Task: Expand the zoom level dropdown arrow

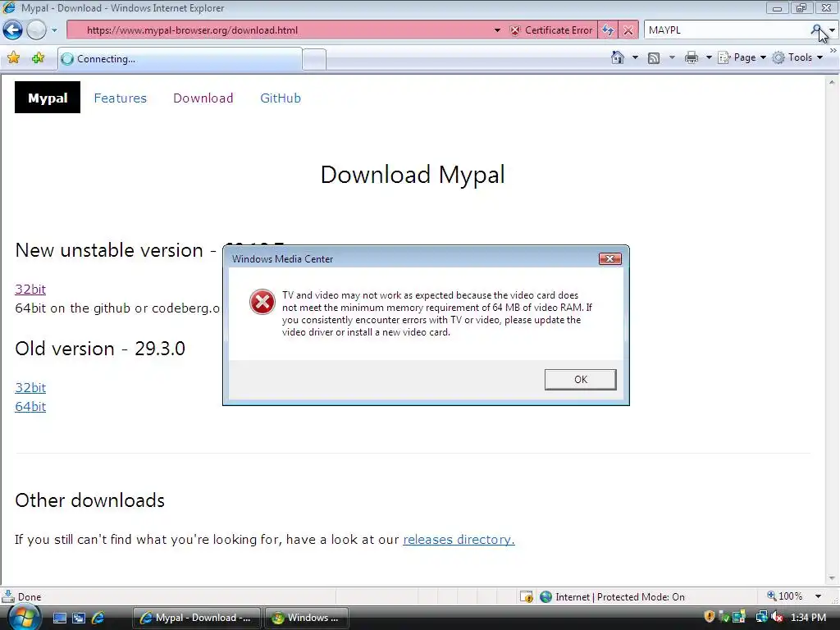Action: [x=818, y=596]
